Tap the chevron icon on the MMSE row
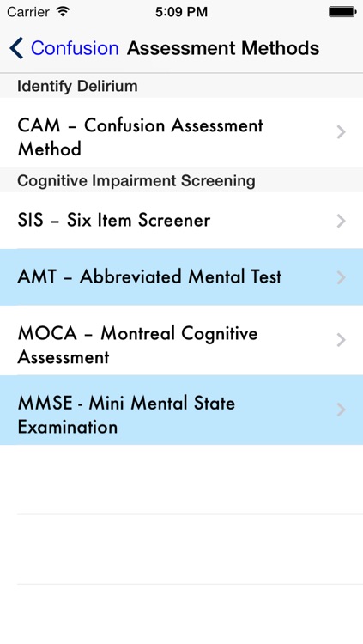The image size is (363, 644). 341,410
